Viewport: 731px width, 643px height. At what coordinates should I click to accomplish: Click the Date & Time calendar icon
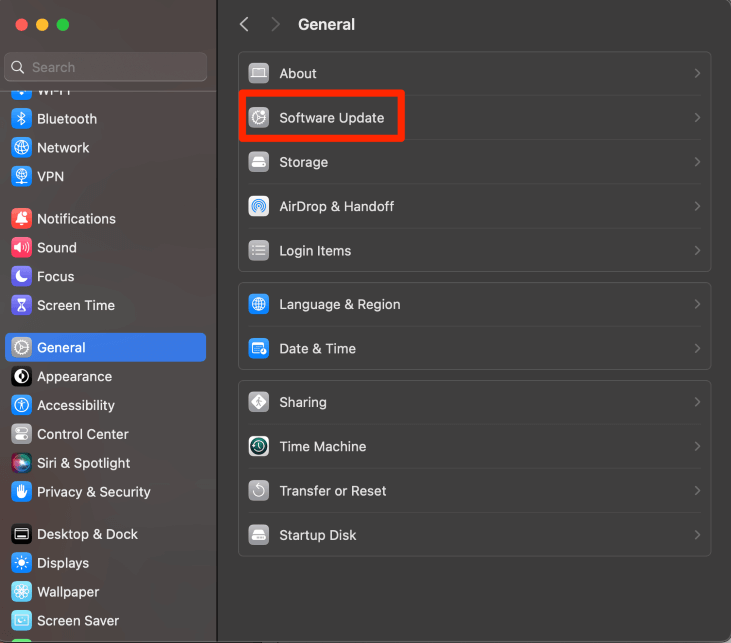click(259, 349)
